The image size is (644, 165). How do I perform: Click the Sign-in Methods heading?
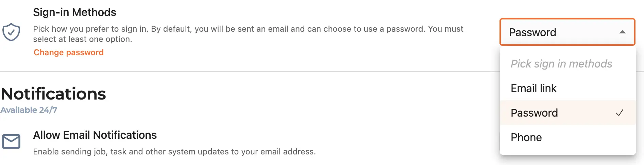pyautogui.click(x=74, y=12)
